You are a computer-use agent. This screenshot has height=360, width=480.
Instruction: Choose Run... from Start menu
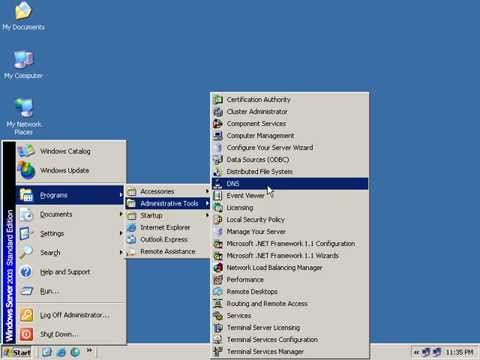point(70,291)
